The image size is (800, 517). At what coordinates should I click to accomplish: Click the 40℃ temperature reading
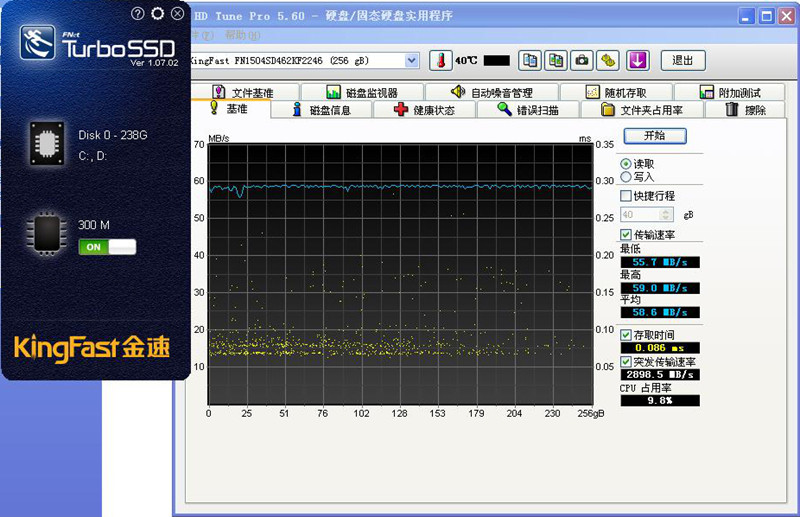pos(466,61)
